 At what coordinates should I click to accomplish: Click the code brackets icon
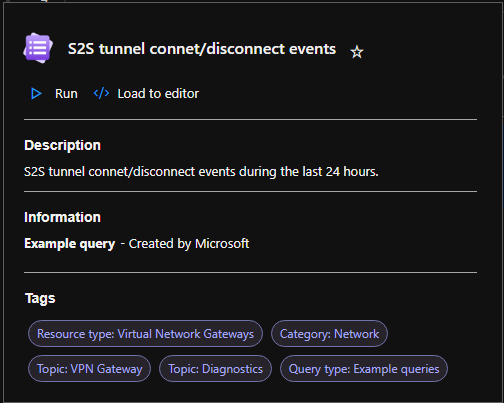[101, 93]
